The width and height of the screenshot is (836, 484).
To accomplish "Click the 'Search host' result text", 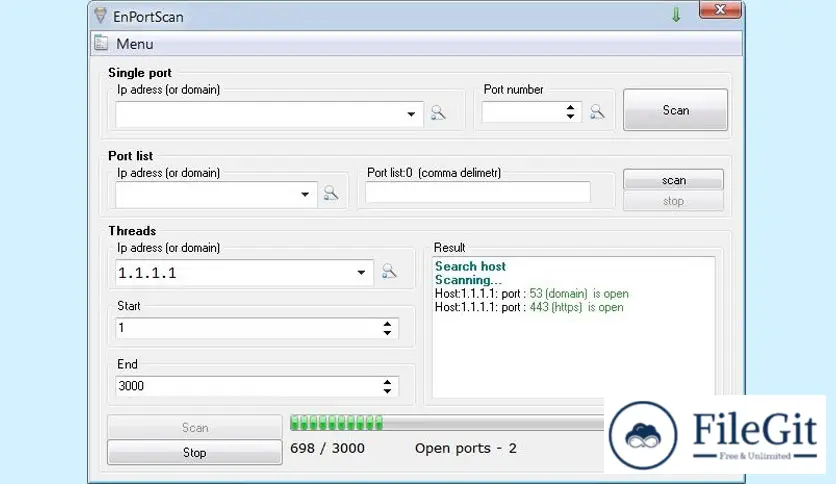I will click(470, 266).
